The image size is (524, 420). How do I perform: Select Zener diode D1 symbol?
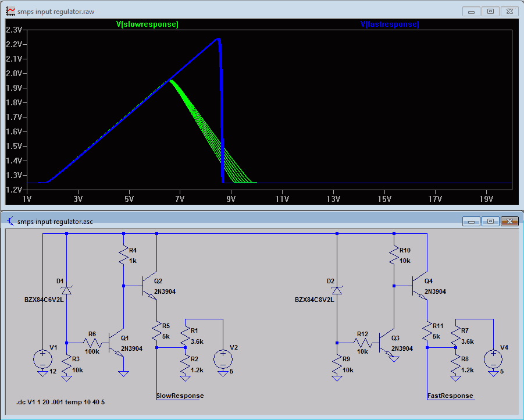tap(66, 290)
